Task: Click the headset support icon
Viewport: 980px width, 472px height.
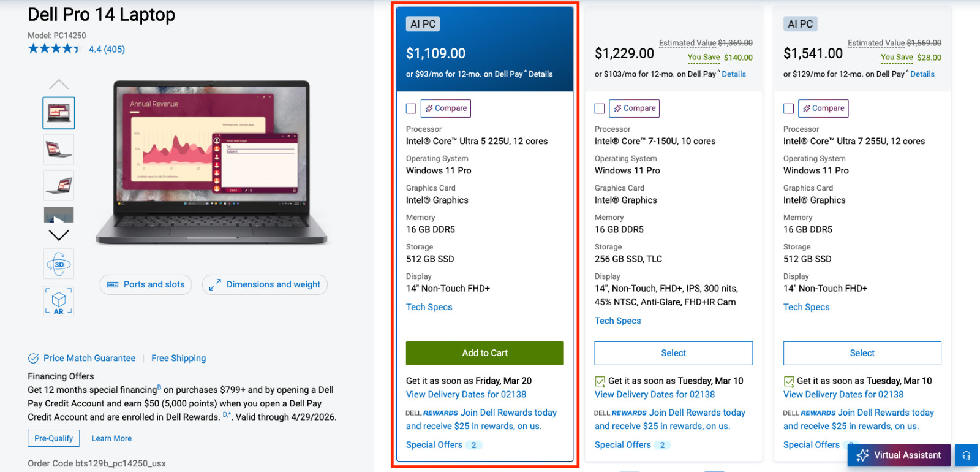Action: coord(966,455)
